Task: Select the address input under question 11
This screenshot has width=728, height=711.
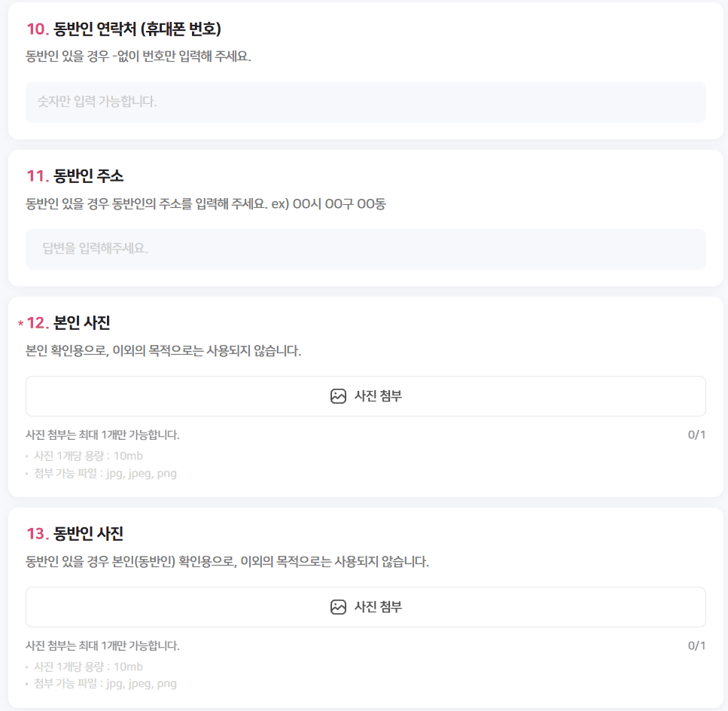Action: pyautogui.click(x=366, y=249)
